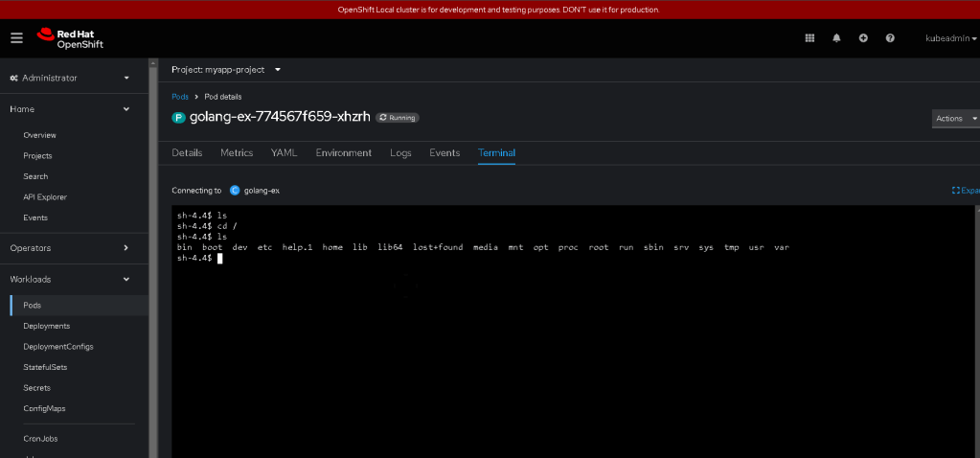Go to Overview in the sidebar

[39, 135]
